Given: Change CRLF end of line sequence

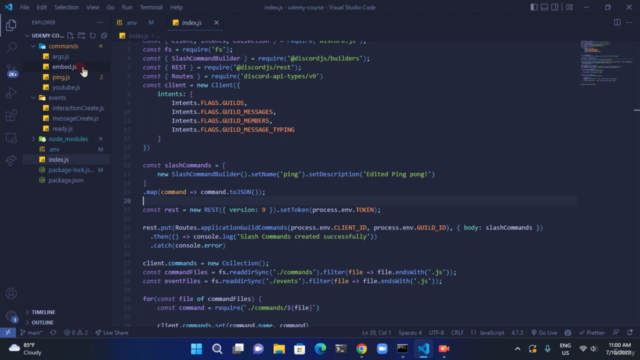Looking at the screenshot, I should point(457,333).
